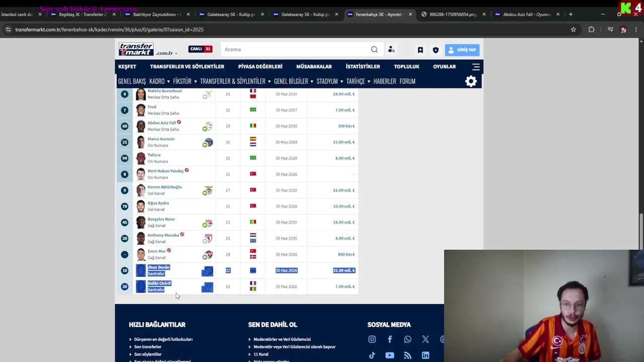644x362 pixels.
Task: Open HABERLER link
Action: [x=385, y=81]
